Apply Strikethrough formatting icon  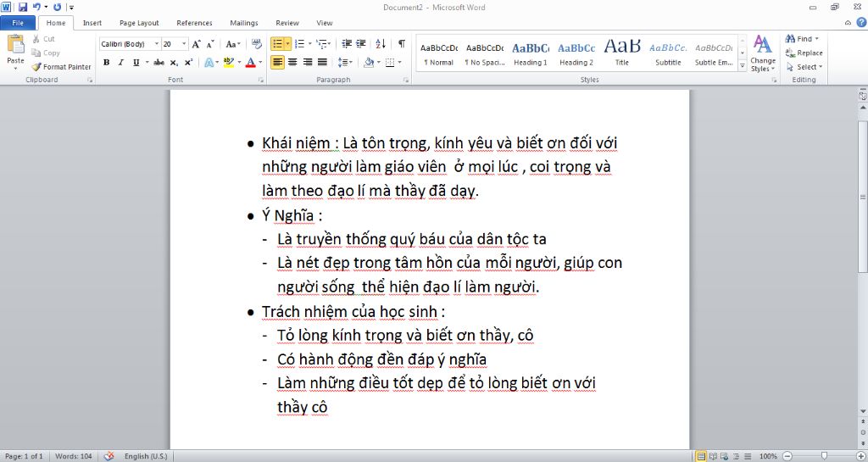coord(159,63)
